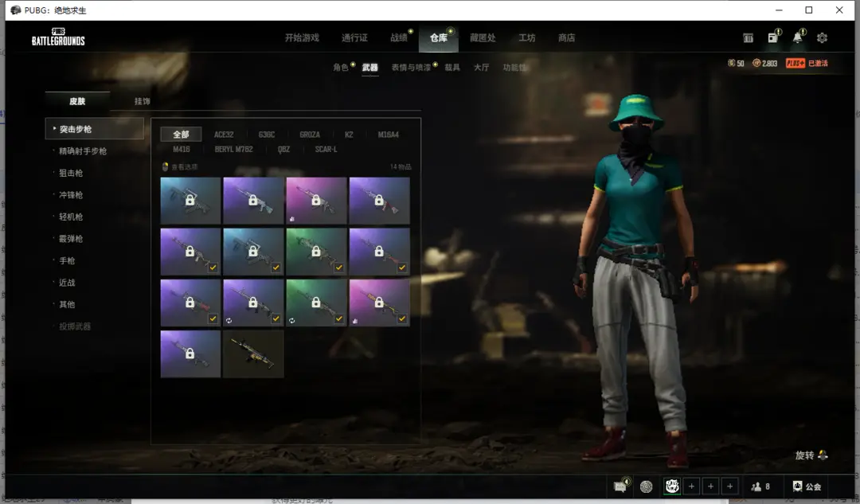Switch to 挂饰 panel tab
Image resolution: width=860 pixels, height=504 pixels.
pos(142,101)
